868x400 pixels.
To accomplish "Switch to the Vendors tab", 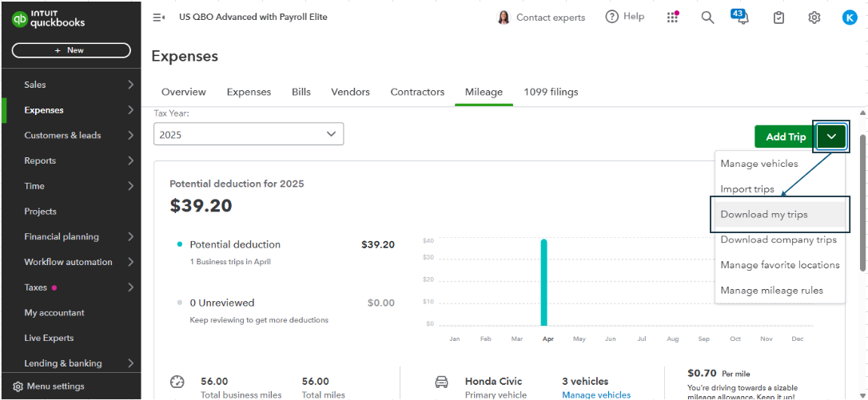I will (x=350, y=92).
